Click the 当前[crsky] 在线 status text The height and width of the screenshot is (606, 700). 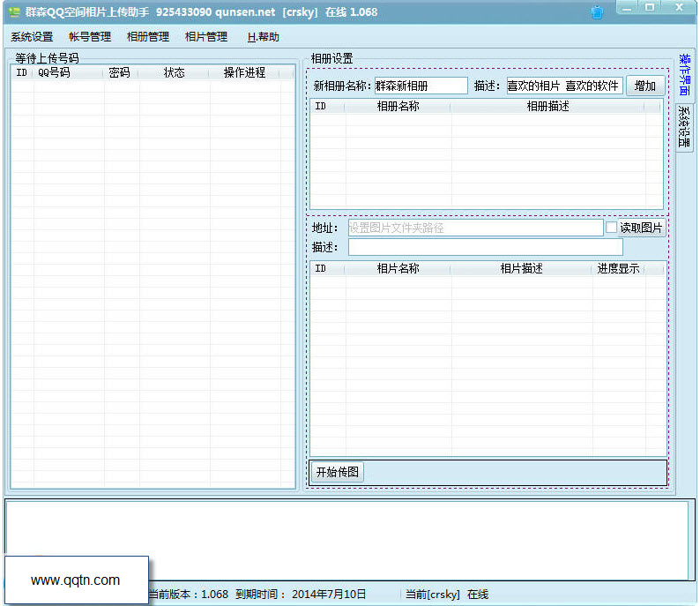tap(447, 594)
